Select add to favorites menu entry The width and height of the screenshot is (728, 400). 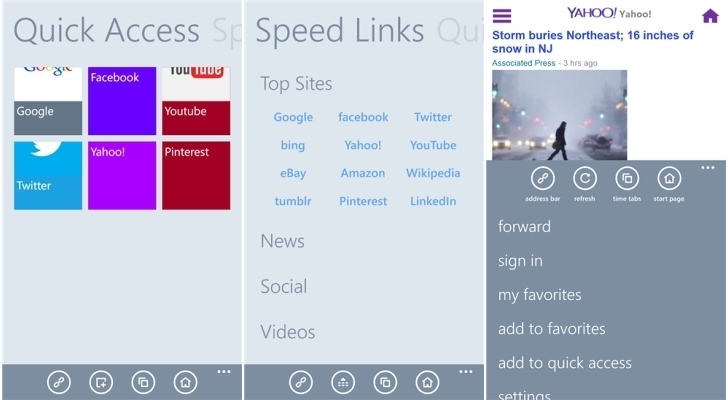(x=552, y=329)
